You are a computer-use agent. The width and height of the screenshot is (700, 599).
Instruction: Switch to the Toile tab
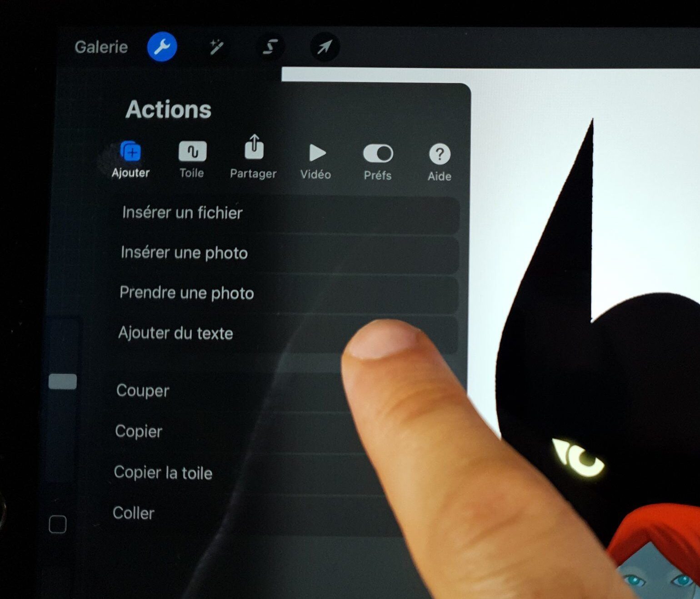pyautogui.click(x=192, y=160)
